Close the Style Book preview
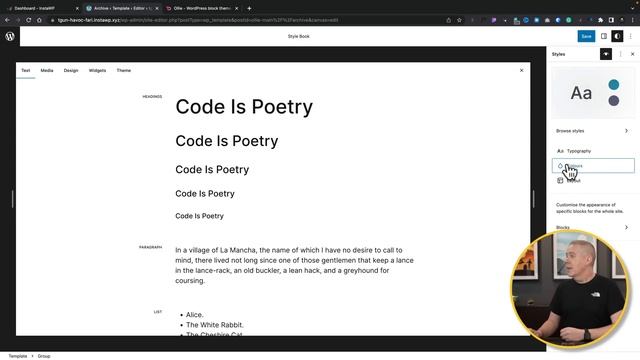 521,70
